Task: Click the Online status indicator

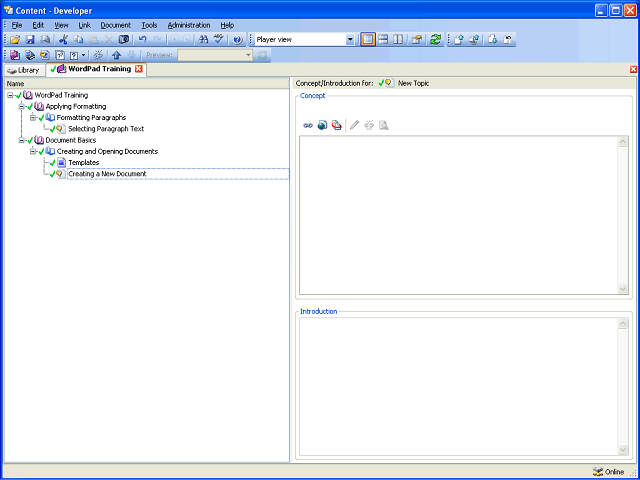Action: pos(609,472)
